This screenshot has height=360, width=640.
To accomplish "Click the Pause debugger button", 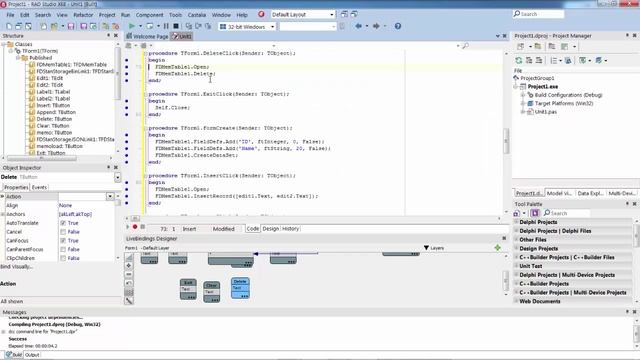I will pos(166,26).
